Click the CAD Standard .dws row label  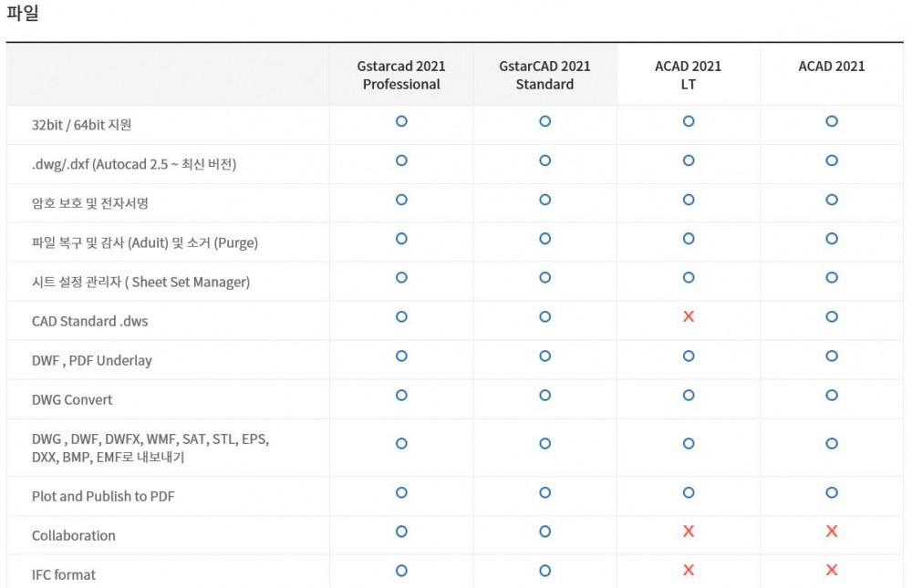click(89, 321)
